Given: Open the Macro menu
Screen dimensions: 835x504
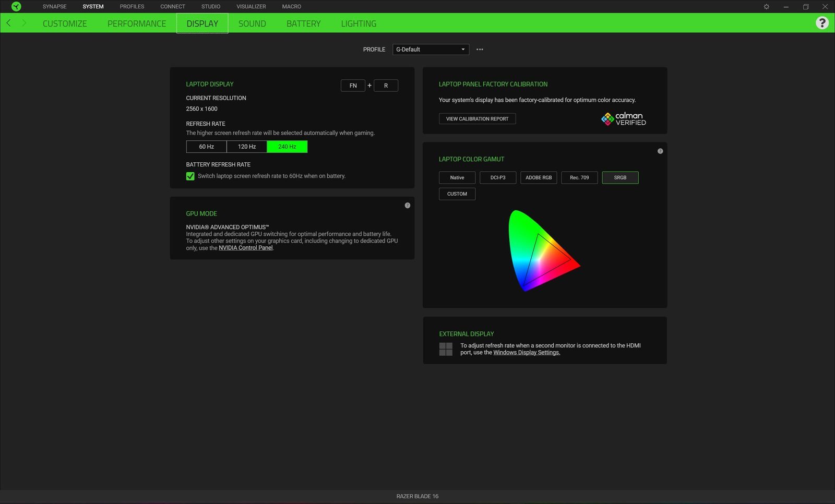Looking at the screenshot, I should click(x=291, y=7).
